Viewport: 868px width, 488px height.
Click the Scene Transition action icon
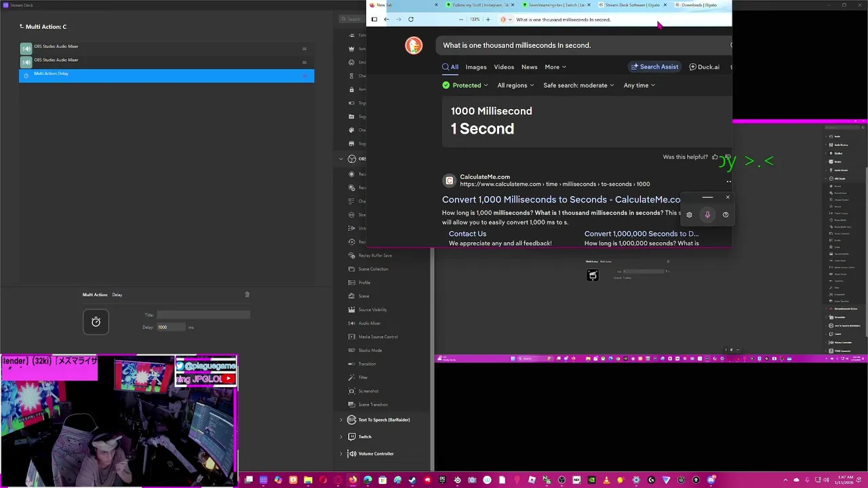coord(351,405)
